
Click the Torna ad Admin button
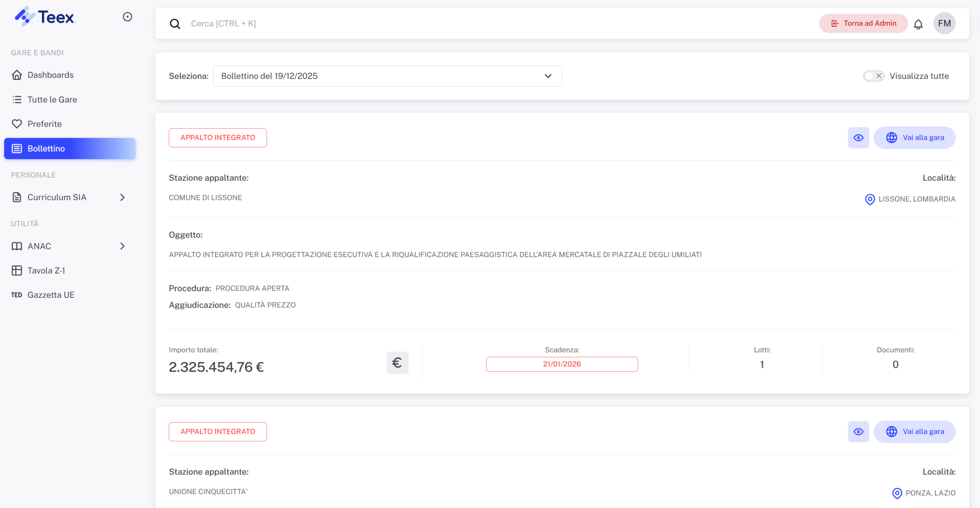(x=863, y=23)
